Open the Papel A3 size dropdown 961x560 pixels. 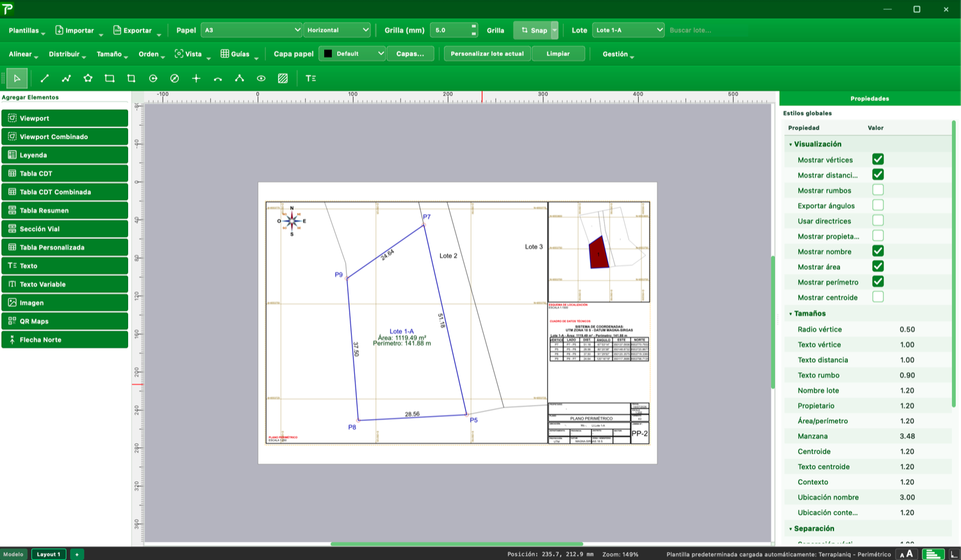251,30
